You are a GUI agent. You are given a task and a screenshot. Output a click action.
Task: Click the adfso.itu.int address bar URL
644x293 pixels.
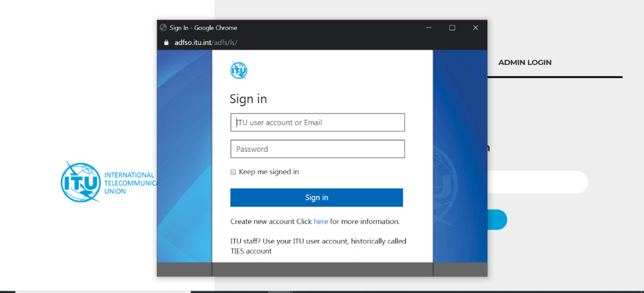click(x=206, y=43)
